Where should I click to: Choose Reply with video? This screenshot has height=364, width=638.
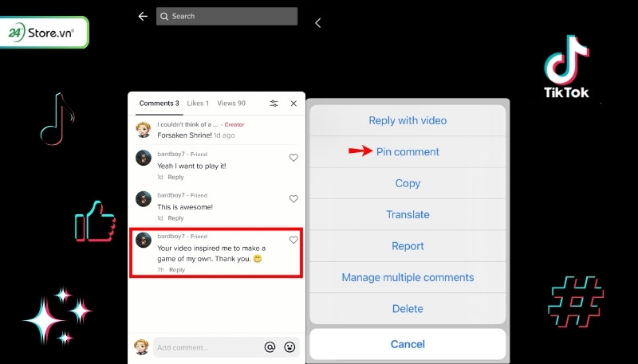408,120
